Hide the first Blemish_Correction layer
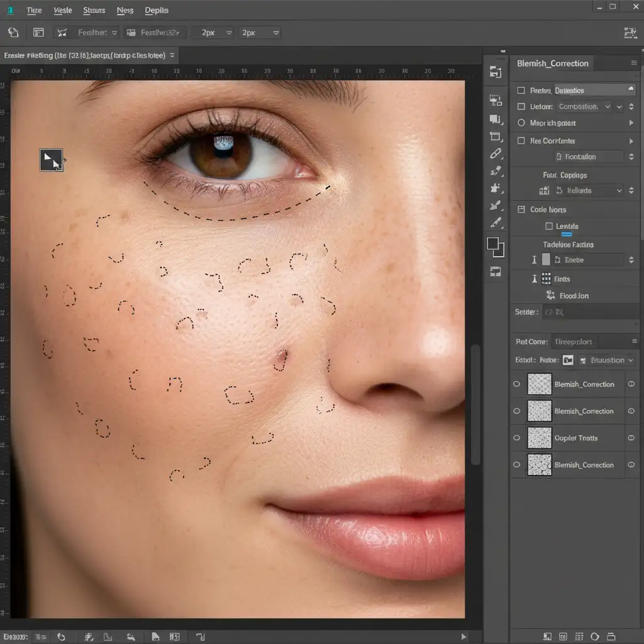The width and height of the screenshot is (644, 644). [x=517, y=384]
